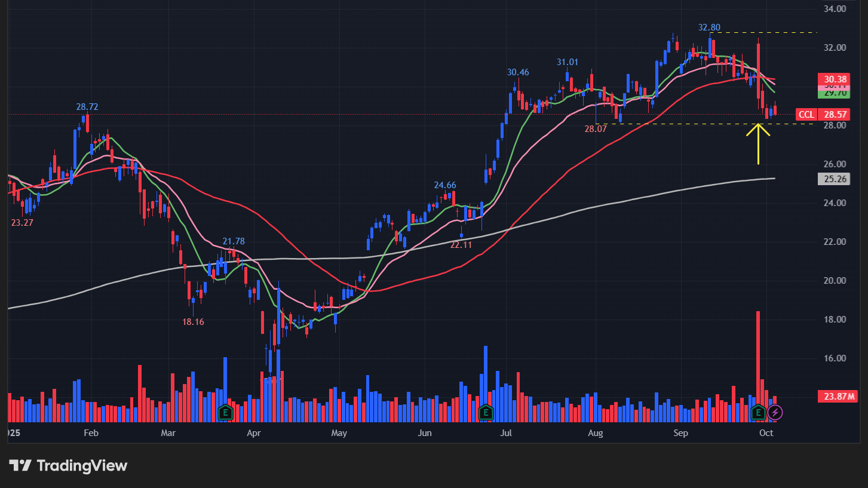The image size is (868, 488).
Task: Click the 23.87M volume label
Action: (x=835, y=396)
